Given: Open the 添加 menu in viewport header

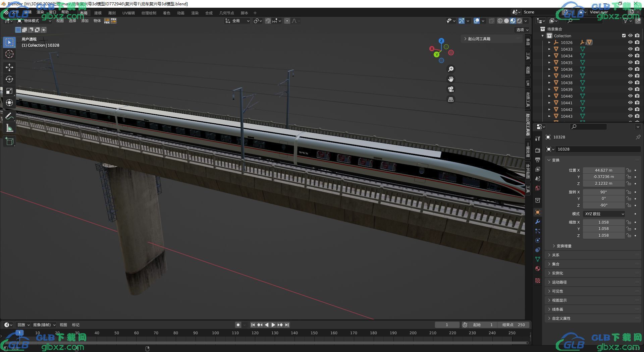Looking at the screenshot, I should pos(85,21).
